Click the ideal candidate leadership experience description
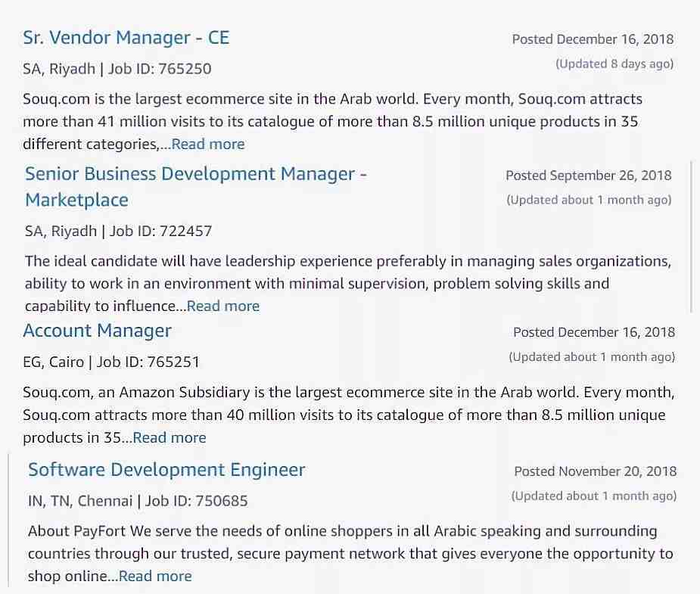 coord(348,284)
